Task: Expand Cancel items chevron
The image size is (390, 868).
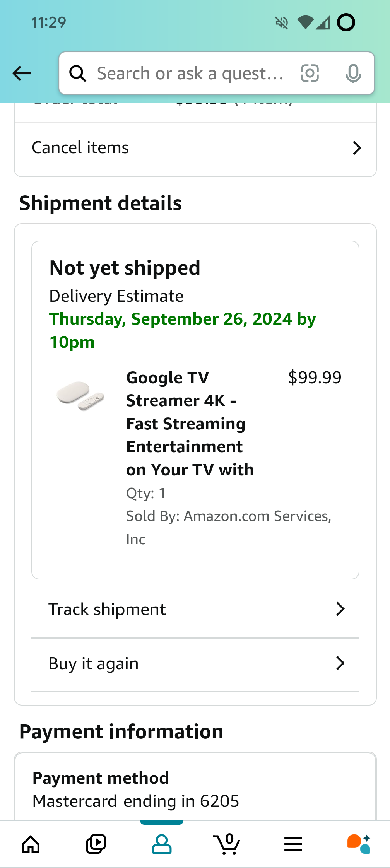Action: click(x=357, y=148)
